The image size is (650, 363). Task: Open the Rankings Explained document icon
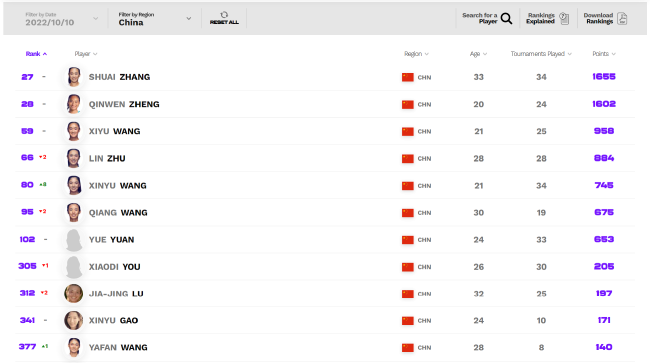click(564, 18)
